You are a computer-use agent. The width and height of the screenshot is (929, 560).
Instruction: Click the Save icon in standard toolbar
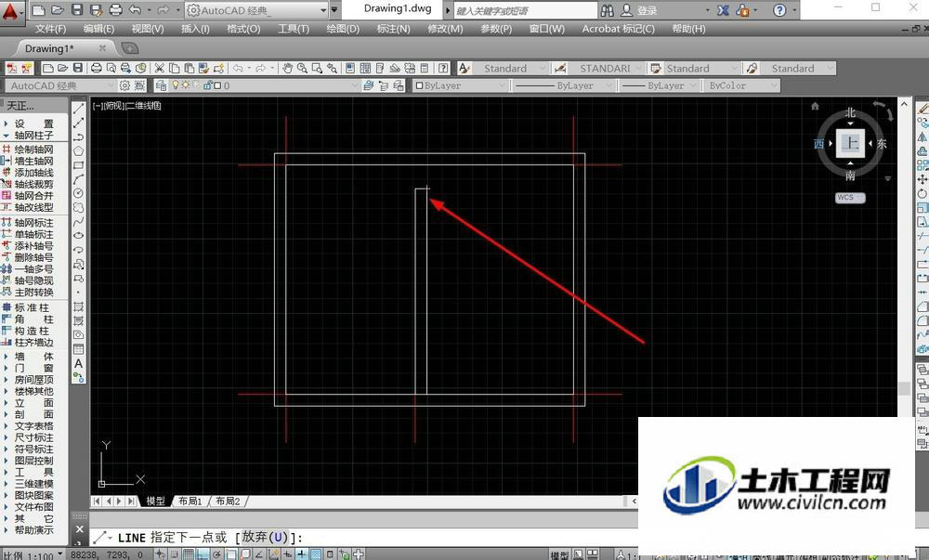(78, 68)
